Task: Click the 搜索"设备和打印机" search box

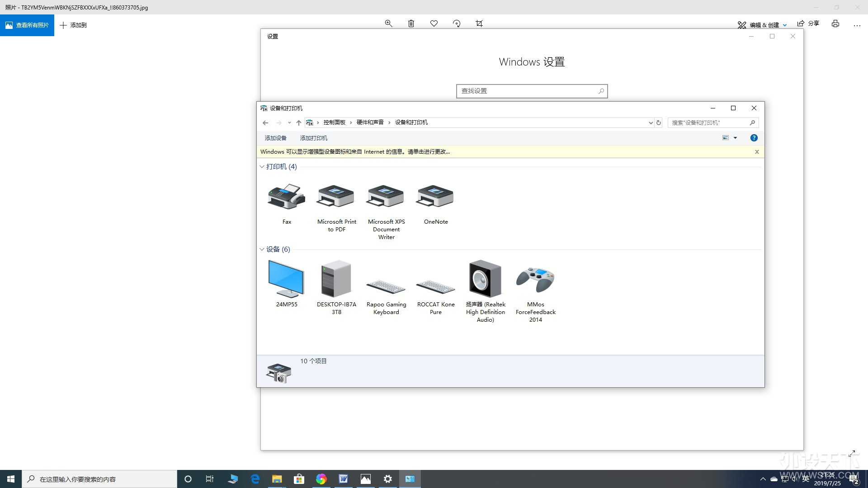Action: point(713,122)
